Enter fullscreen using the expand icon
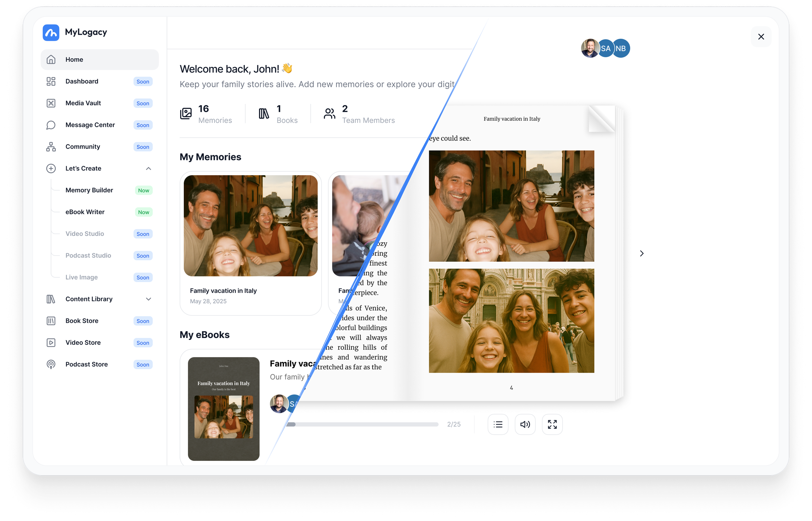 tap(552, 424)
